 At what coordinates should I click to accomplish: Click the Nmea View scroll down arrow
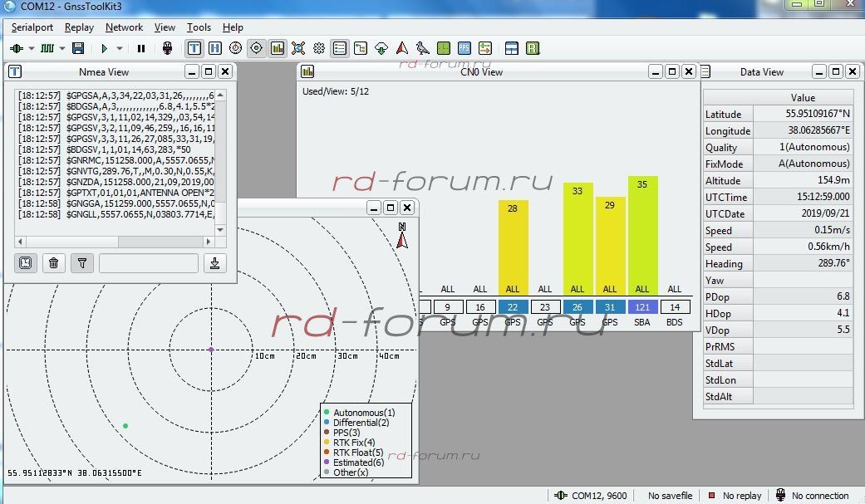[x=220, y=229]
